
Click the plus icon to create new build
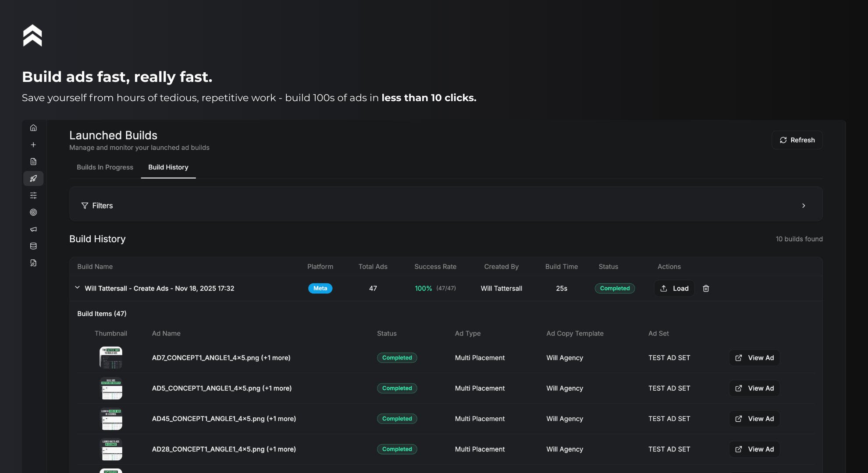point(33,145)
